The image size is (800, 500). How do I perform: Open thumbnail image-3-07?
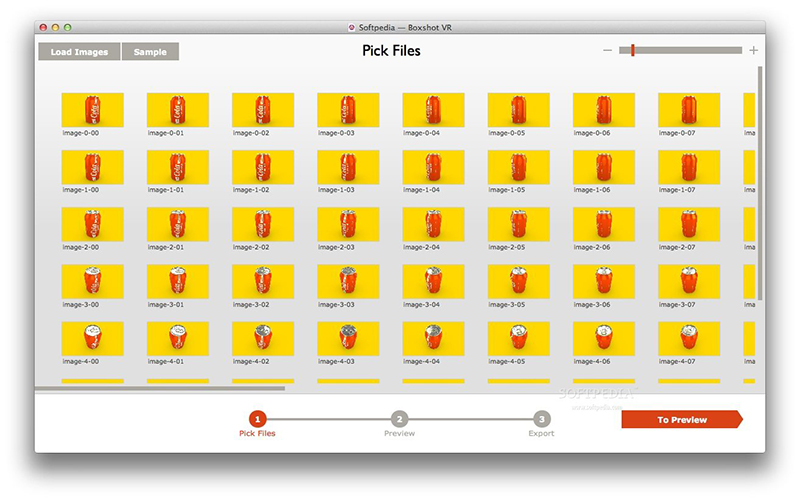point(689,281)
